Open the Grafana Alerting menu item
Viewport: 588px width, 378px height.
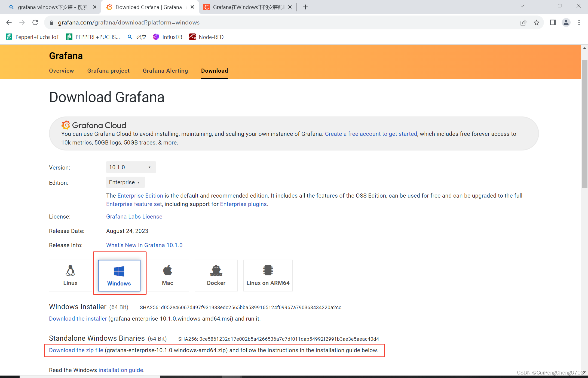(x=165, y=71)
